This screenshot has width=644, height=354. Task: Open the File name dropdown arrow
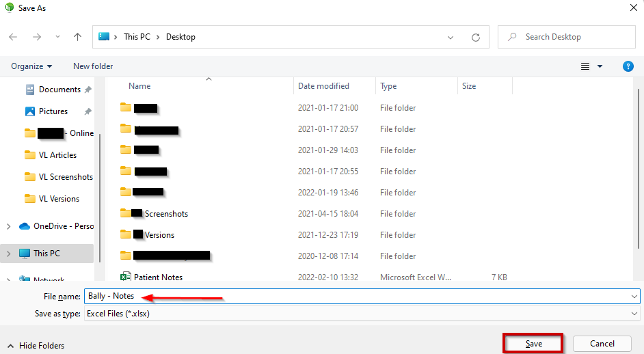click(x=634, y=296)
